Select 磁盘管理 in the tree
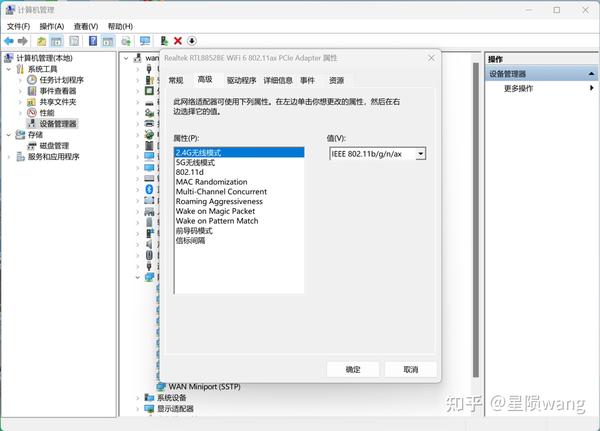Screen dimensions: 600x431 [54, 146]
